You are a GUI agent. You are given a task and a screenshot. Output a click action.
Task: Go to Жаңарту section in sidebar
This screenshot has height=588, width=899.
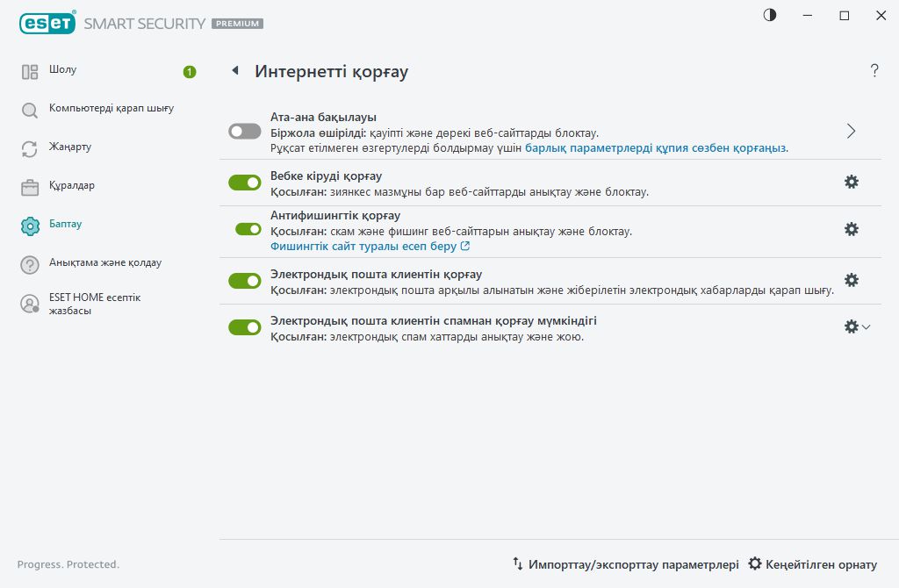click(x=70, y=147)
